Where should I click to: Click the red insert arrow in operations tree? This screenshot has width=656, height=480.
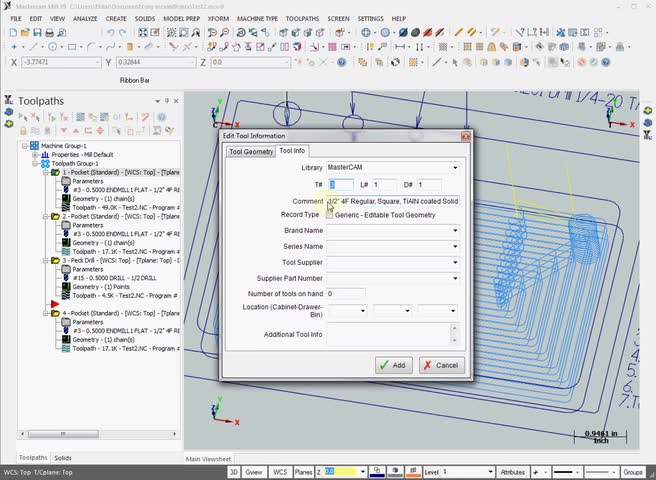coord(55,304)
